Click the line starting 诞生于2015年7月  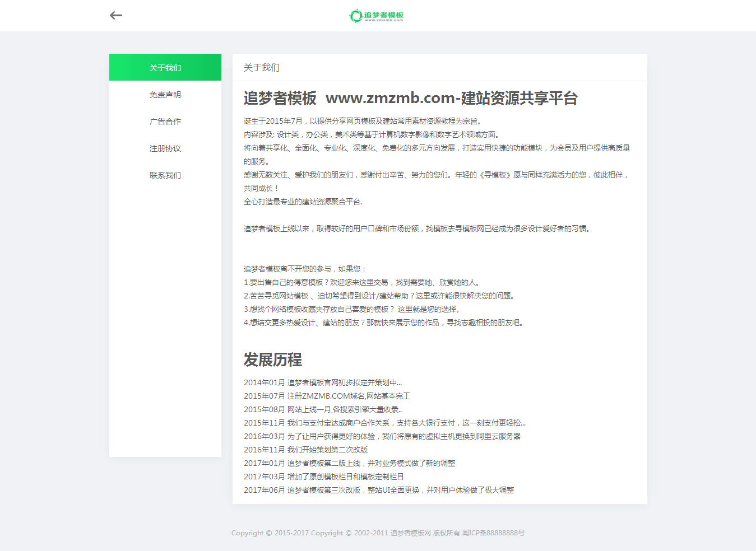click(x=363, y=121)
